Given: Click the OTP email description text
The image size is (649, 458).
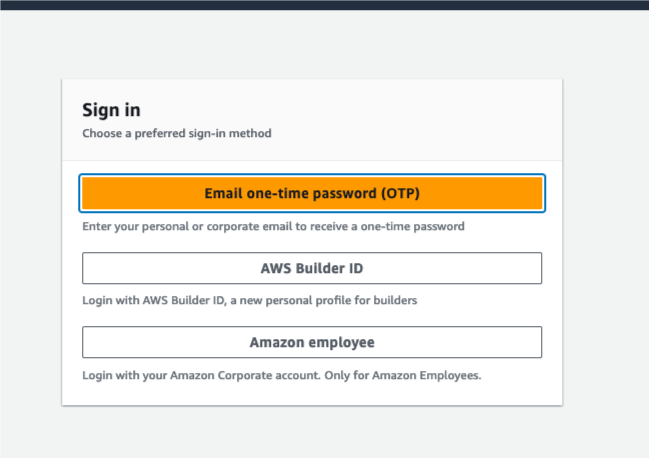Looking at the screenshot, I should click(273, 226).
